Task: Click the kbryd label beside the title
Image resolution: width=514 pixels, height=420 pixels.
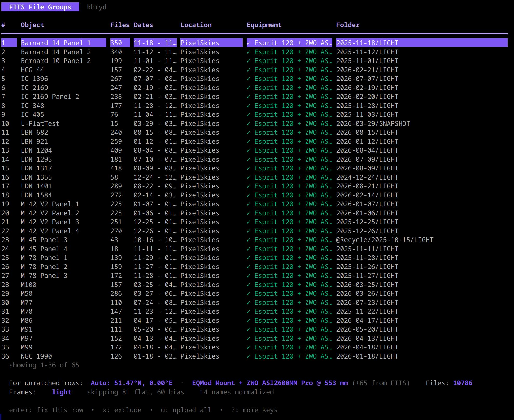Action: (x=97, y=7)
